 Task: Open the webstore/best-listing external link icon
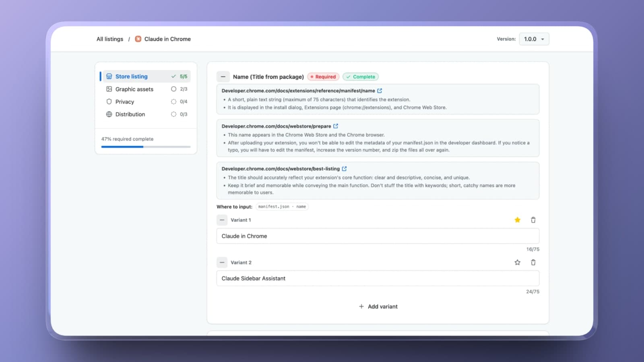[x=344, y=169]
